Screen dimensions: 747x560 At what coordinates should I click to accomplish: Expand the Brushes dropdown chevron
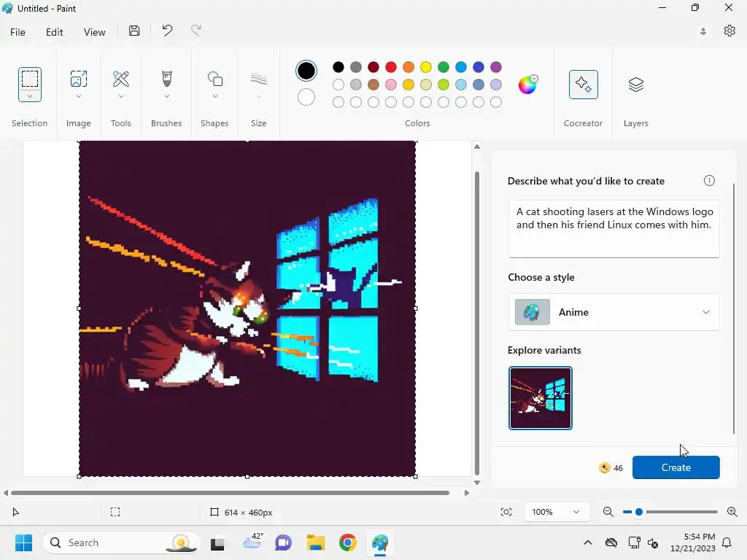167,96
